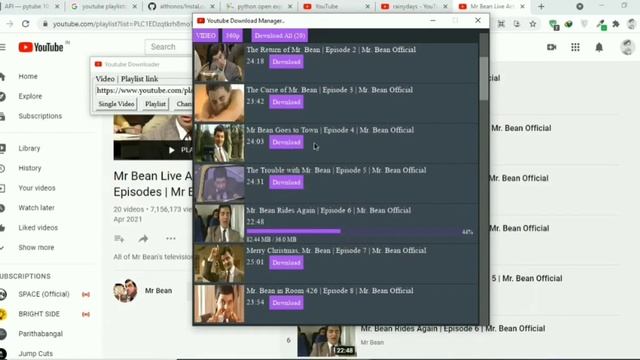The height and width of the screenshot is (360, 640).
Task: Click the Liked videos sidebar icon
Action: point(2,228)
